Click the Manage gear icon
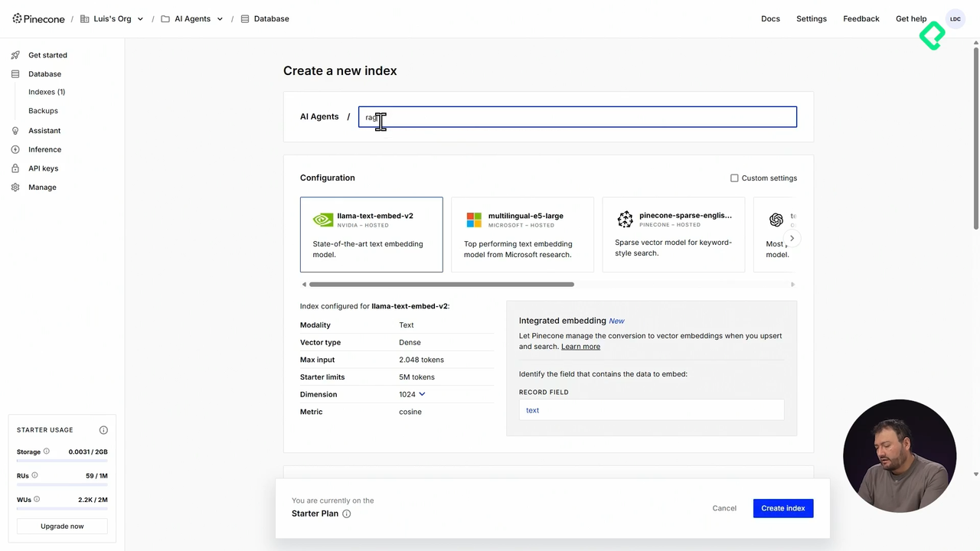 point(15,187)
